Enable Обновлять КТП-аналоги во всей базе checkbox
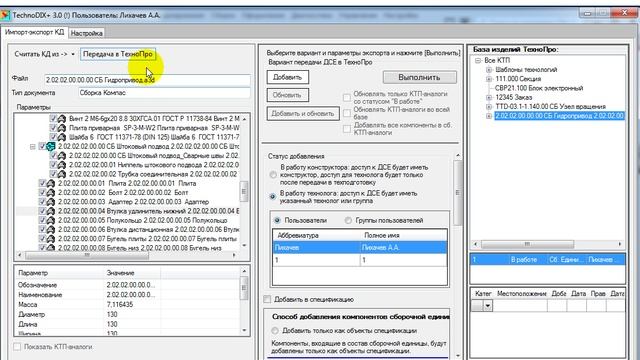 coord(347,113)
